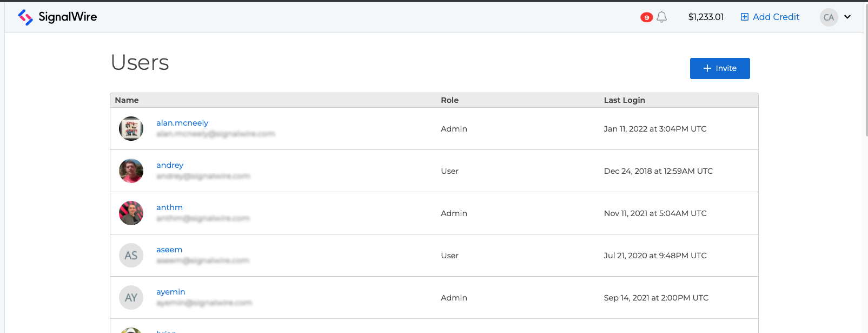Open andrey user profile link

coord(170,165)
